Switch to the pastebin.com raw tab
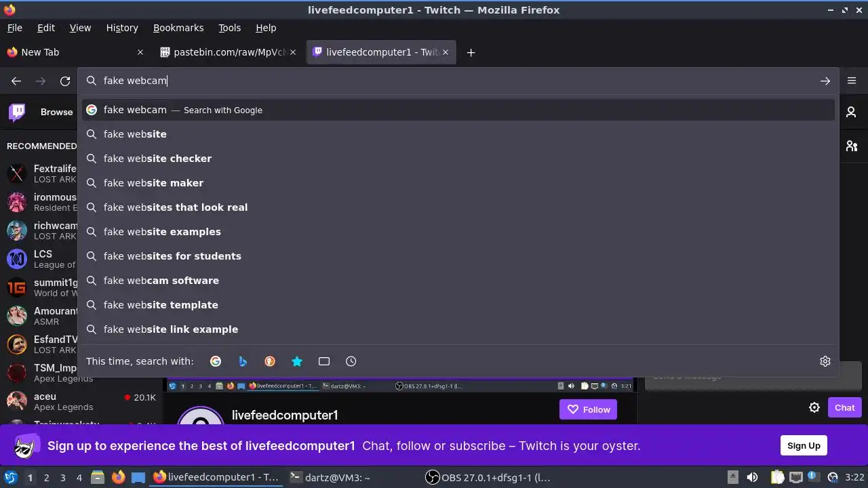 pos(229,52)
